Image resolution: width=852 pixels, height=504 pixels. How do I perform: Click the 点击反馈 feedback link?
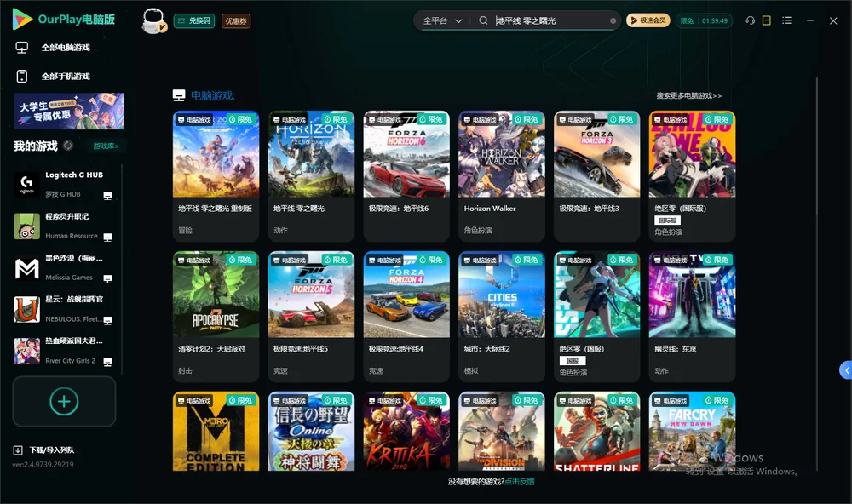pyautogui.click(x=520, y=482)
